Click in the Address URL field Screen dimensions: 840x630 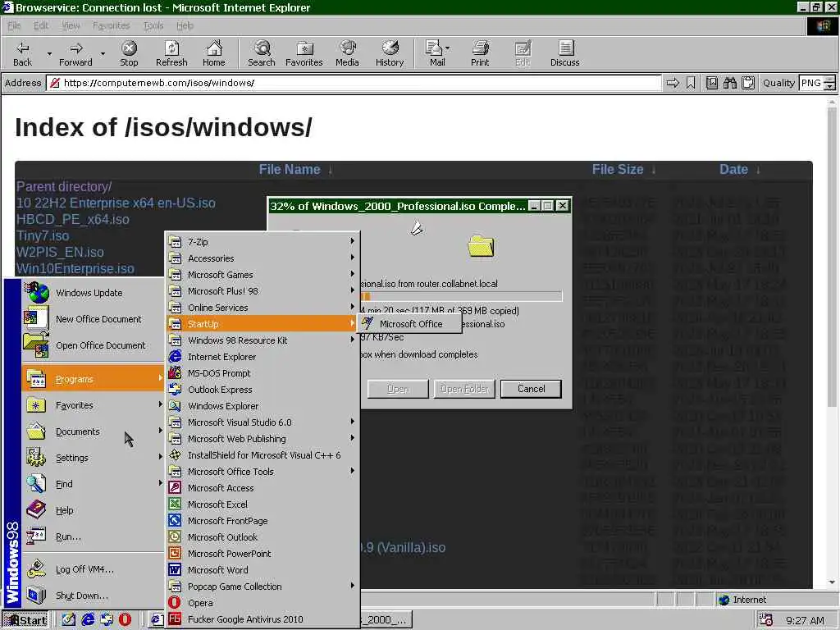coord(354,83)
